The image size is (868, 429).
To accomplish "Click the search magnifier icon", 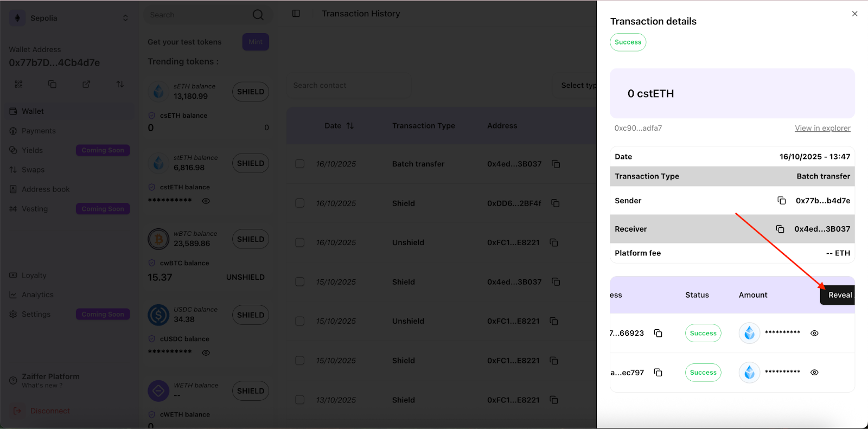I will 258,15.
